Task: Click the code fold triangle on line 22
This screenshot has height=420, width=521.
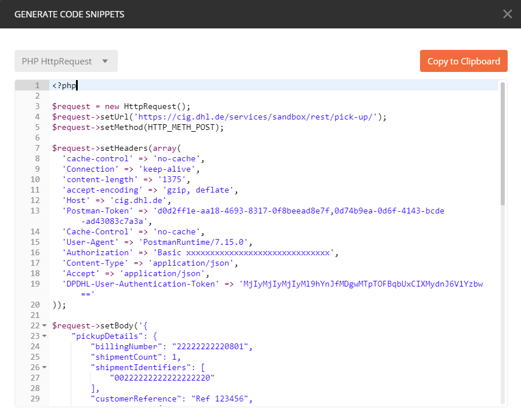Action: coord(44,325)
